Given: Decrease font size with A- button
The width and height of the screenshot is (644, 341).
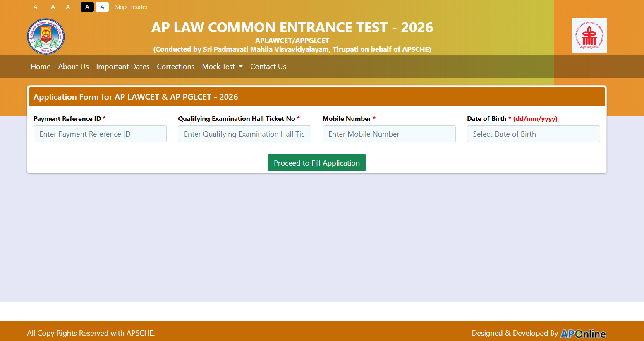Looking at the screenshot, I should pos(36,7).
